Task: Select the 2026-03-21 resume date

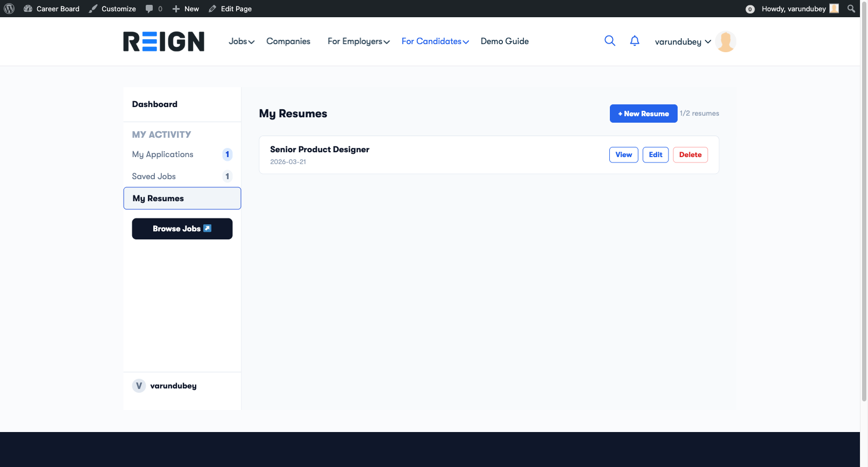Action: coord(288,162)
